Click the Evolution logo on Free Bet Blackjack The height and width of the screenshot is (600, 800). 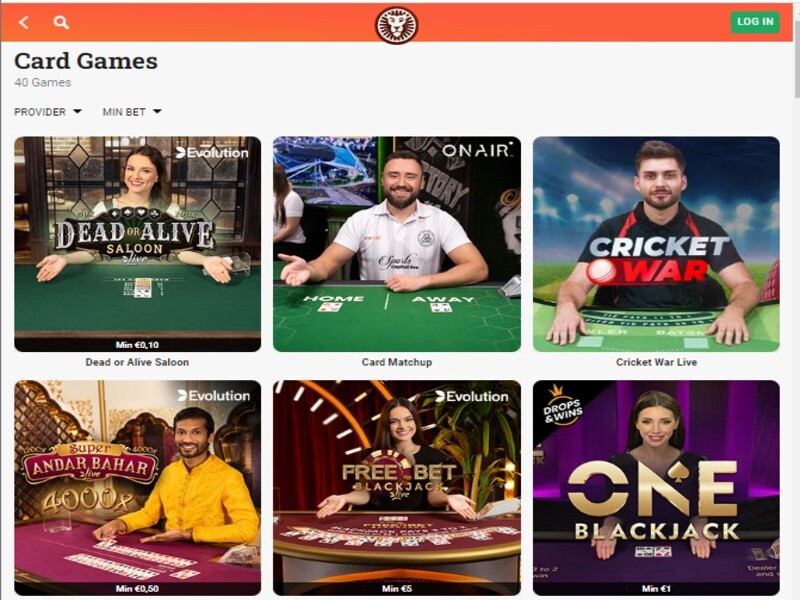pyautogui.click(x=471, y=396)
